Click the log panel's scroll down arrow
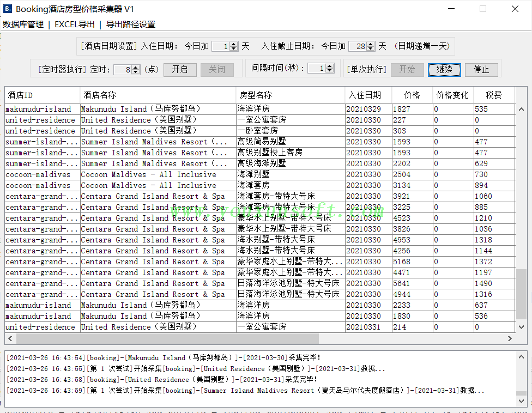The image size is (532, 413). coord(521,401)
